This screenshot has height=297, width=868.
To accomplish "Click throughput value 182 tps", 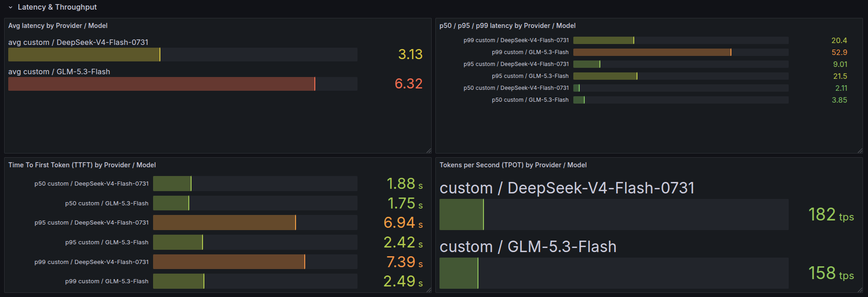I will pos(831,214).
